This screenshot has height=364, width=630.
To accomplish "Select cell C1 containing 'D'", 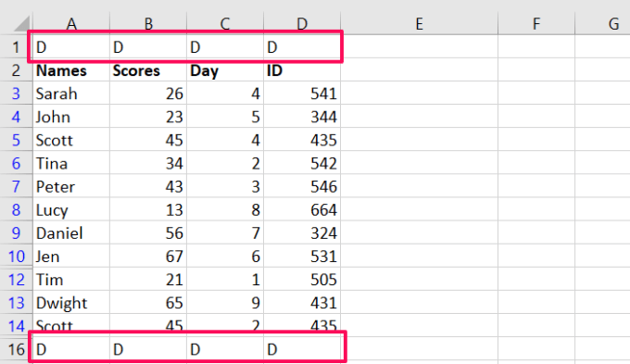I will coord(225,47).
